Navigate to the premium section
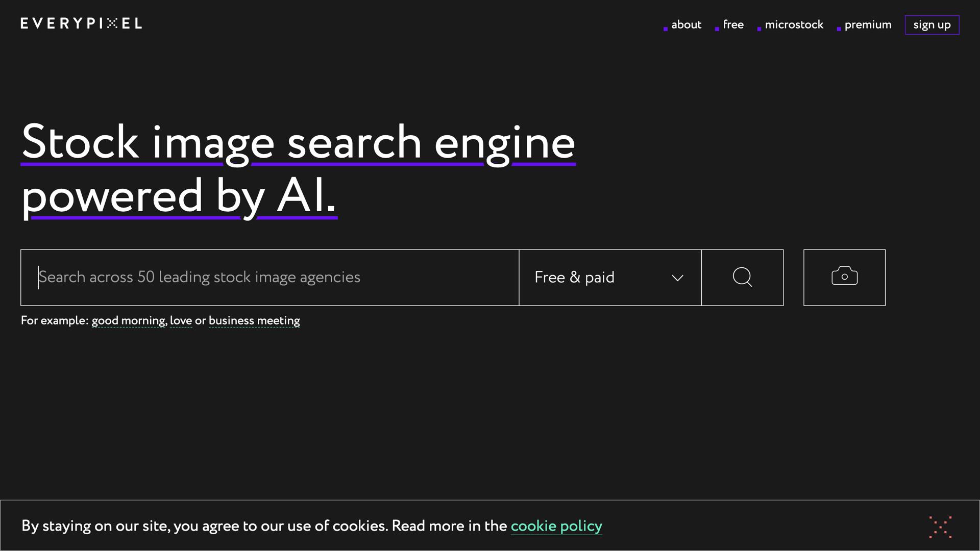The height and width of the screenshot is (551, 980). pos(868,24)
